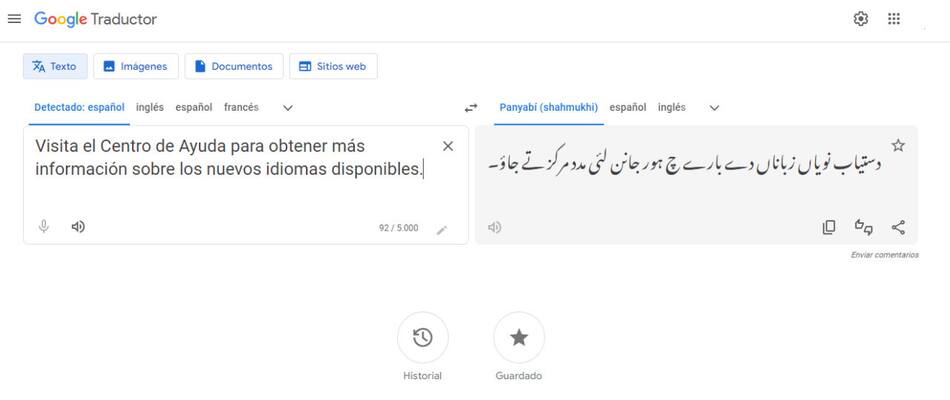Image resolution: width=950 pixels, height=400 pixels.
Task: Save translation with star icon
Action: pyautogui.click(x=898, y=146)
